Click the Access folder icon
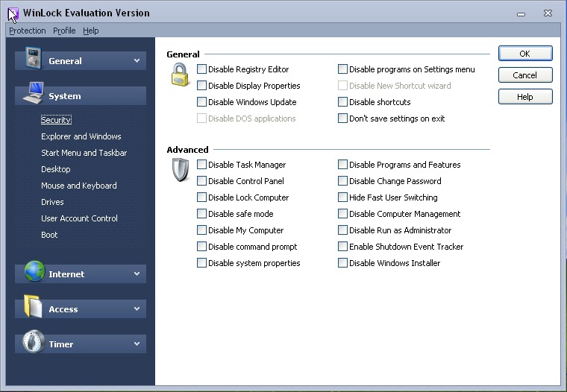The image size is (567, 392). 34,306
